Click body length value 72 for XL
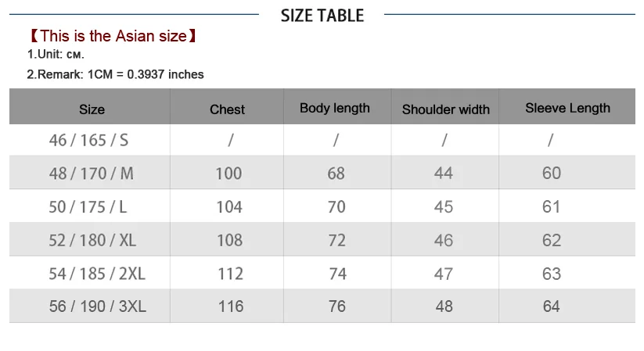 336,240
